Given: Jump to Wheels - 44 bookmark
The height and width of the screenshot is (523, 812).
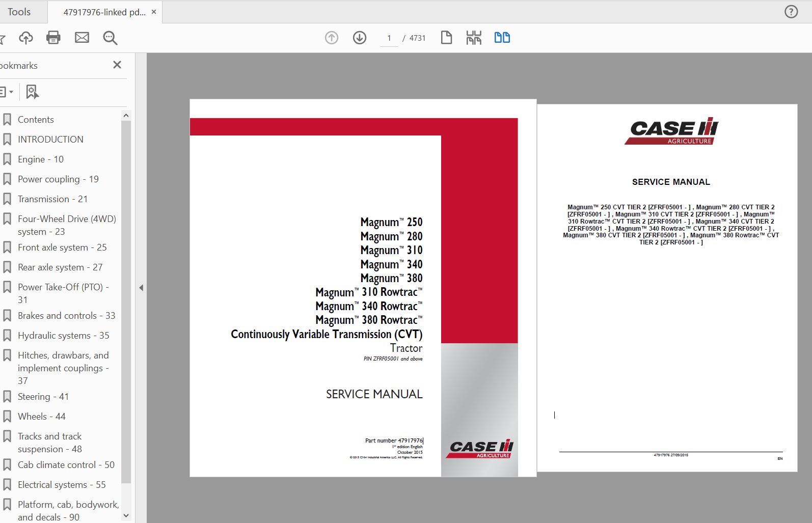Looking at the screenshot, I should (42, 417).
